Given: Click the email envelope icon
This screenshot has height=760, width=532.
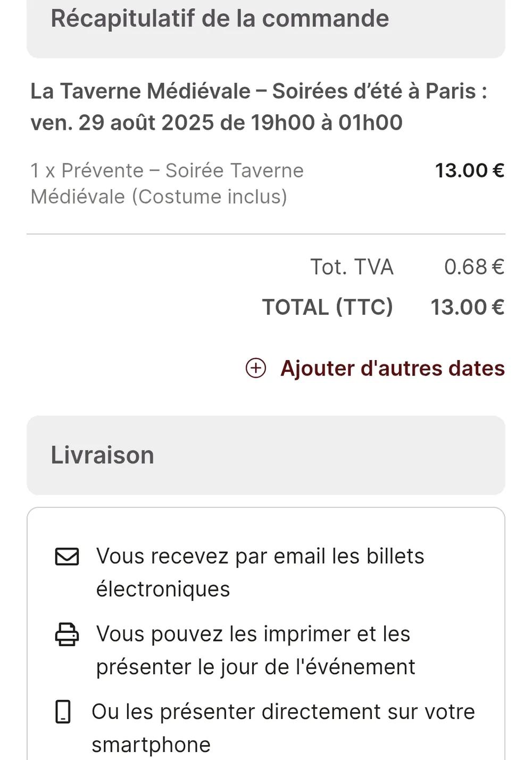Looking at the screenshot, I should (x=67, y=557).
